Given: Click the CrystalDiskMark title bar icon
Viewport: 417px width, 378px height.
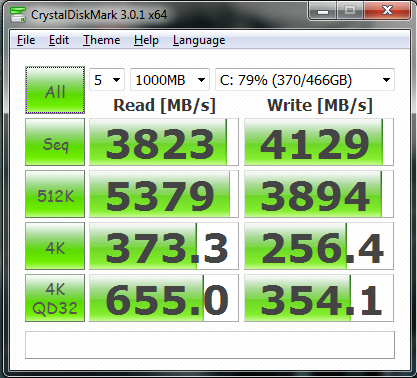Looking at the screenshot, I should pos(18,14).
